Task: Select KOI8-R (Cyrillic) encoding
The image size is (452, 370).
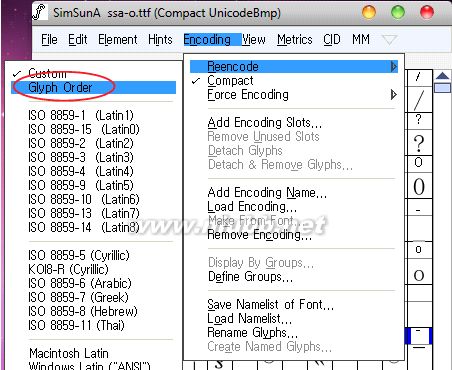Action: [x=68, y=270]
